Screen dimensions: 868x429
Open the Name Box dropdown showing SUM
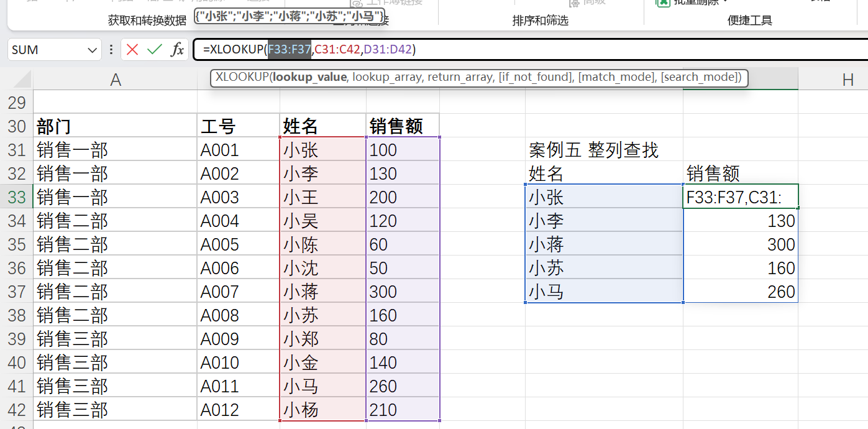click(92, 50)
